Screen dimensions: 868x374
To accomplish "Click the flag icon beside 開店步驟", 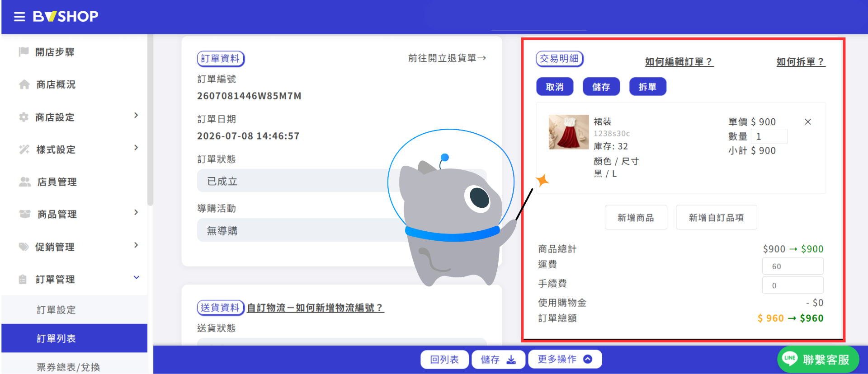I will point(24,52).
